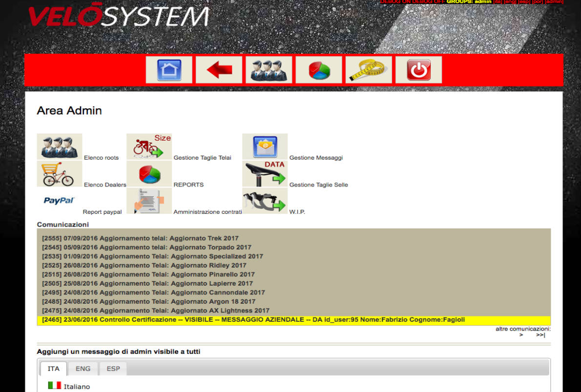
Task: Go to Home via the house icon
Action: click(169, 70)
